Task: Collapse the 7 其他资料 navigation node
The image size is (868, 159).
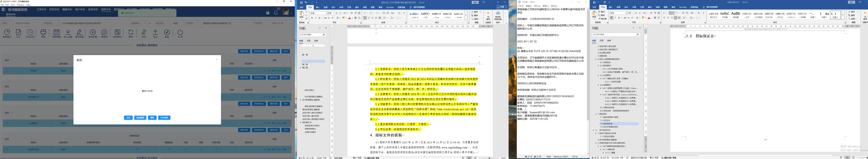Action: (596, 114)
